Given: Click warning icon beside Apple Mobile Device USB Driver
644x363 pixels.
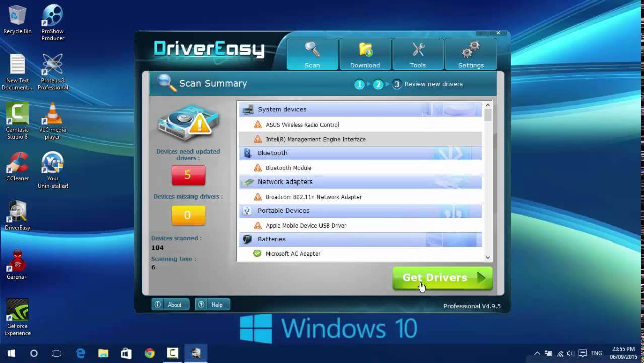Looking at the screenshot, I should click(257, 225).
